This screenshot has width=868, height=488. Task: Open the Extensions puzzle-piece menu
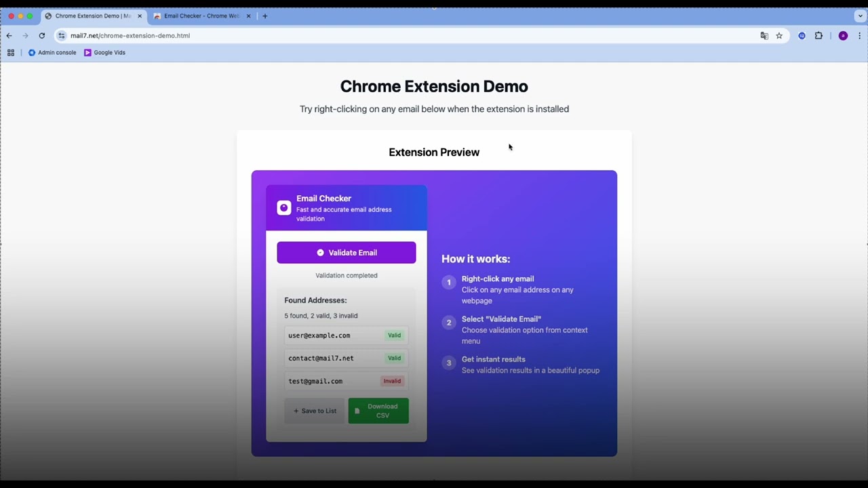point(818,36)
